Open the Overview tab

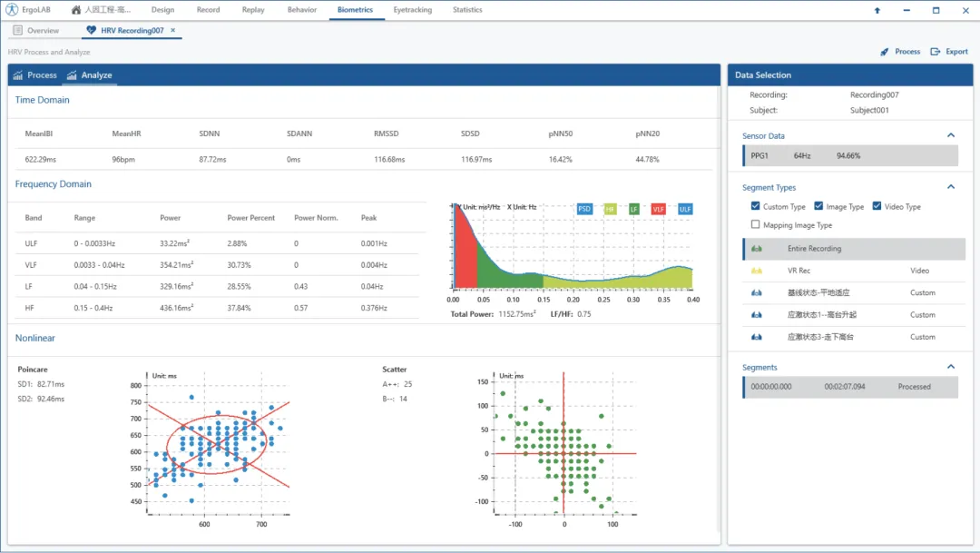coord(36,31)
